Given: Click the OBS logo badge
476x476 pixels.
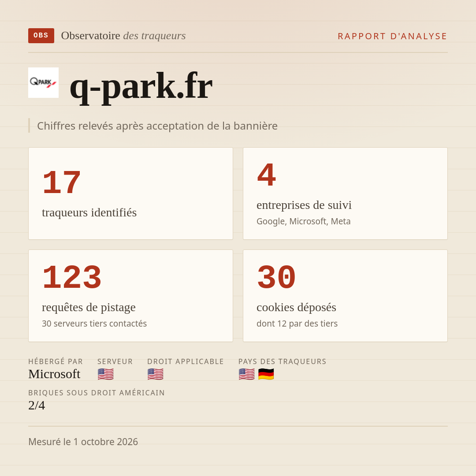Looking at the screenshot, I should (41, 36).
